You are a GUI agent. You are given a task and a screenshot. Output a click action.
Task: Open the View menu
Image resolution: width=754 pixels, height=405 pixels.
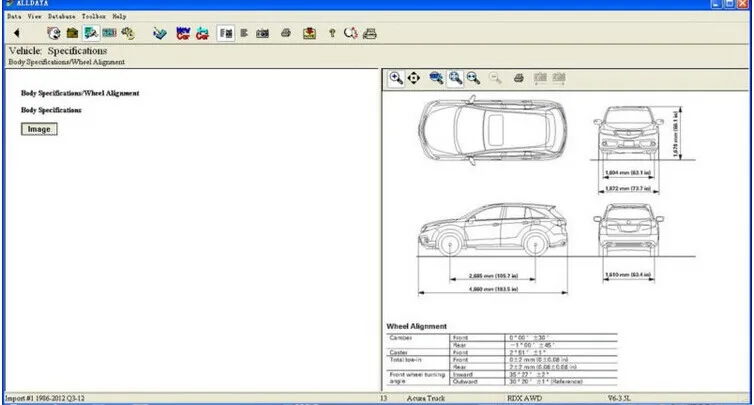coord(35,17)
